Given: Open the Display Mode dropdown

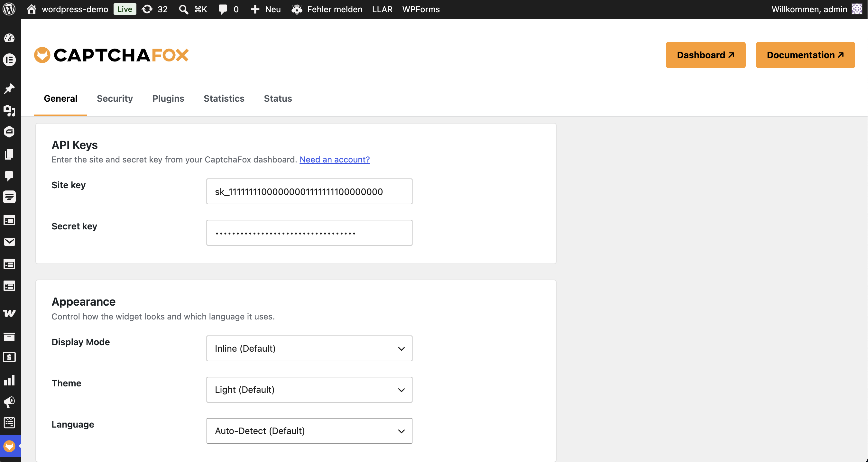Looking at the screenshot, I should pyautogui.click(x=309, y=348).
